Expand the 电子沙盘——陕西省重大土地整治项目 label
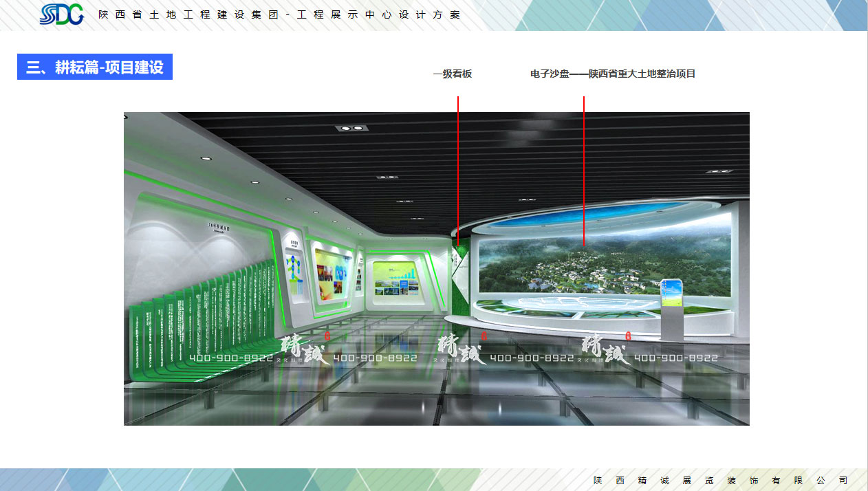 [x=611, y=74]
